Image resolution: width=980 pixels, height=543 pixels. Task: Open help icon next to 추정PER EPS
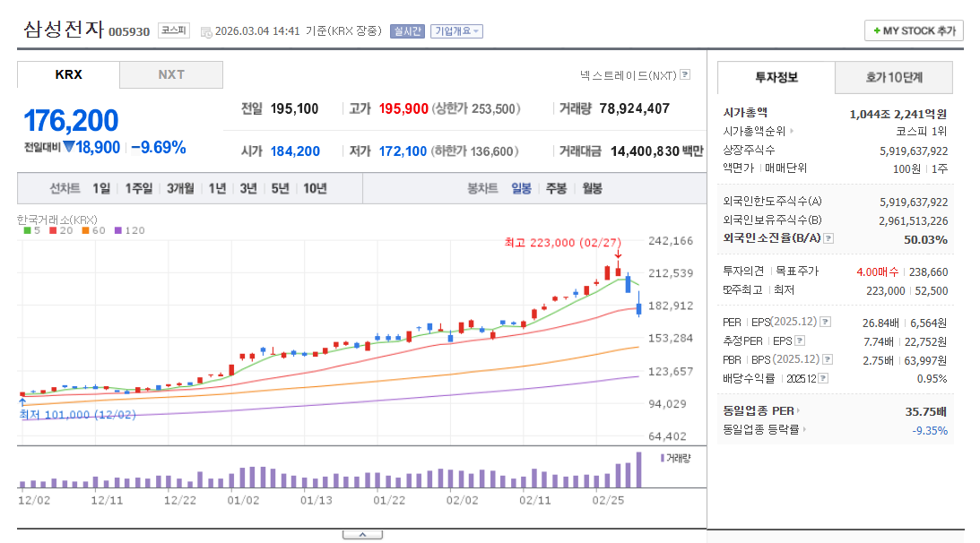coord(800,340)
